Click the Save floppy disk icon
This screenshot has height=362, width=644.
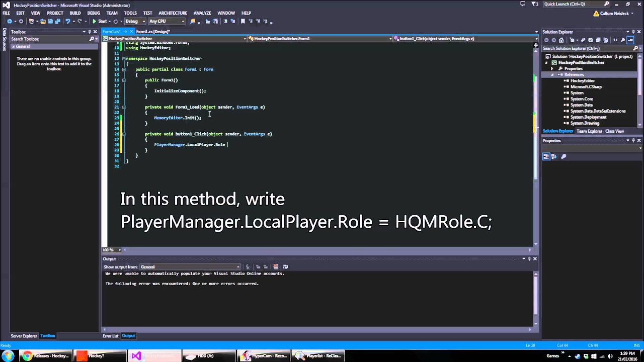point(50,21)
